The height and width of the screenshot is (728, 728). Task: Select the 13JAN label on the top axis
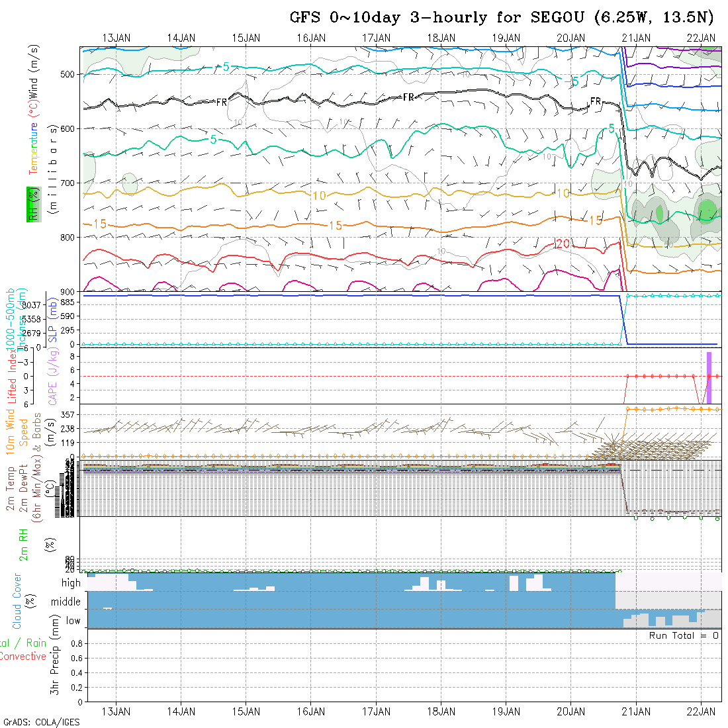(116, 38)
